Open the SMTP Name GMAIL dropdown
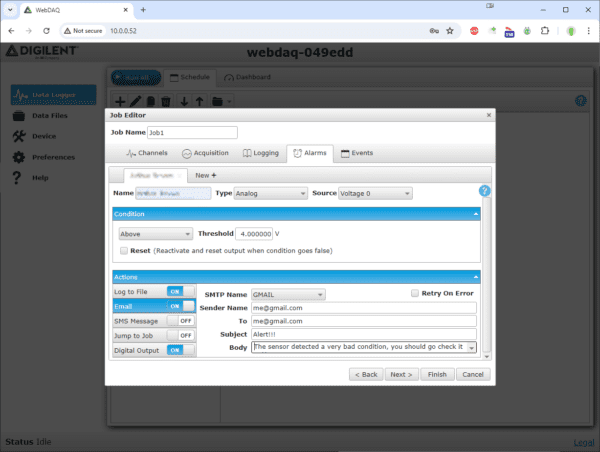 [289, 294]
